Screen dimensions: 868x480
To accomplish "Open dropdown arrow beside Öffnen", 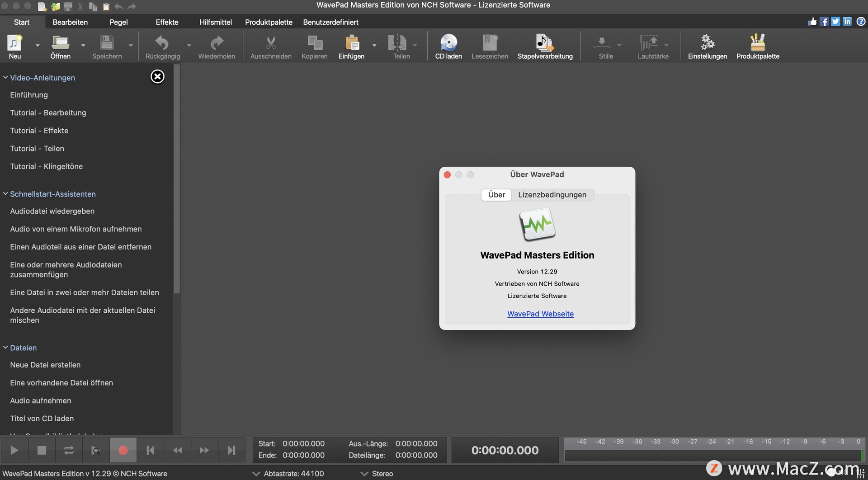I will tap(83, 45).
